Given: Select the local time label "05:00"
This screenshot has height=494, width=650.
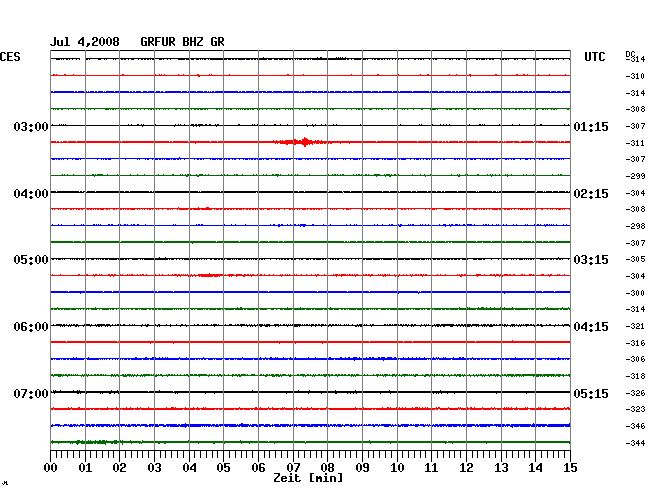Looking at the screenshot, I should [x=31, y=260].
